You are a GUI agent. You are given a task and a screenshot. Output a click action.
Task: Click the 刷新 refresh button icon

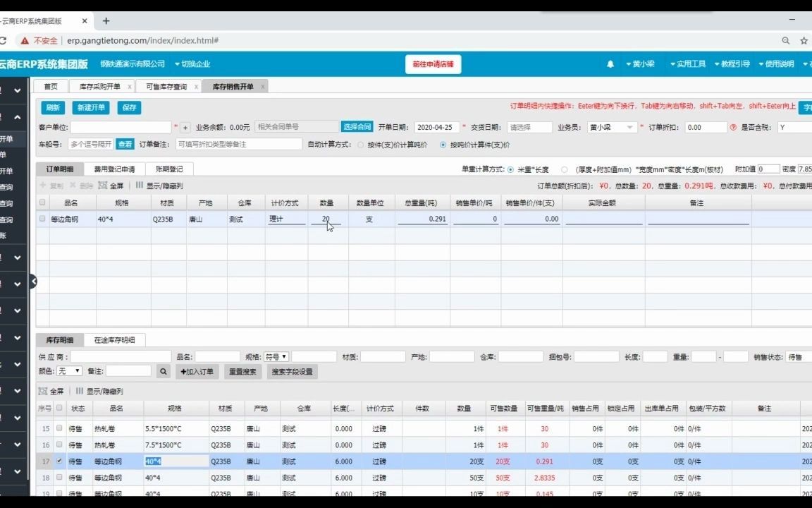53,108
